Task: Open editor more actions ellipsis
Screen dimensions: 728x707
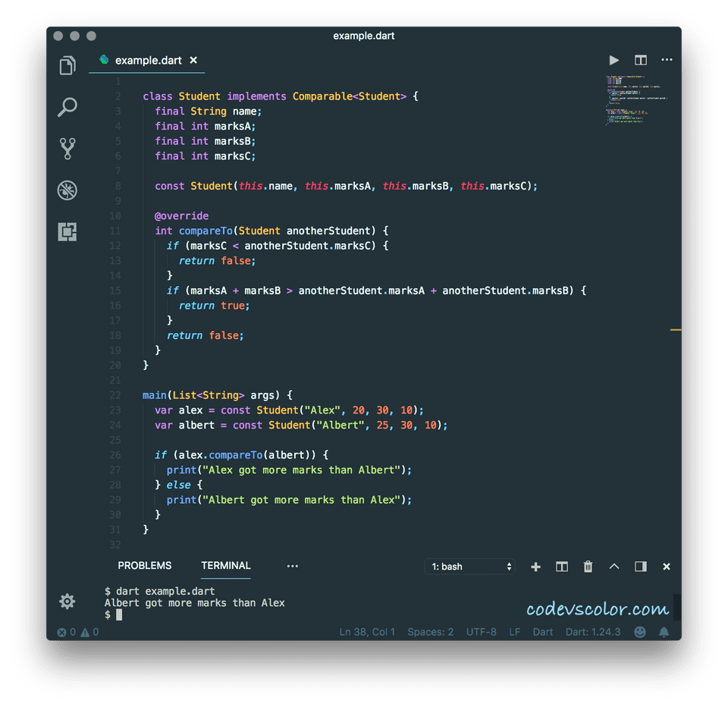Action: coord(667,59)
